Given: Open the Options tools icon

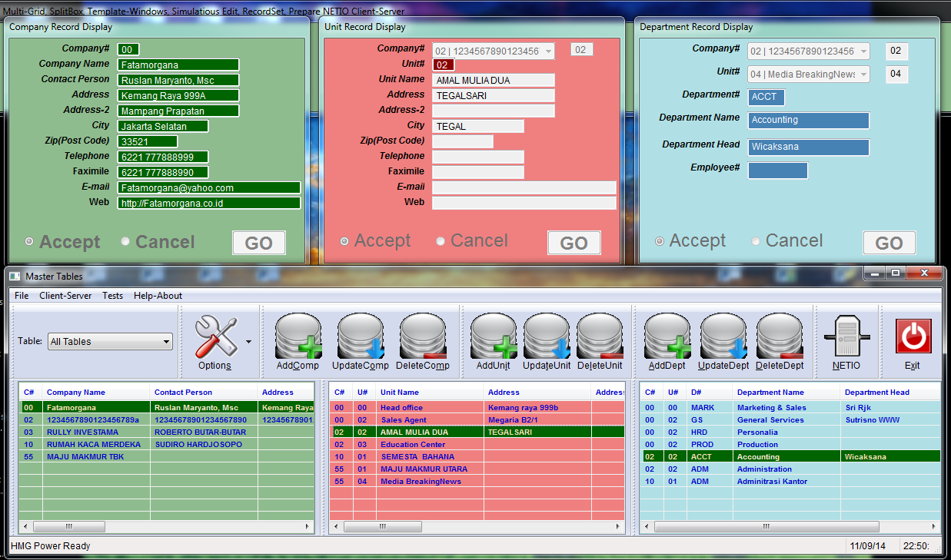Looking at the screenshot, I should [215, 336].
